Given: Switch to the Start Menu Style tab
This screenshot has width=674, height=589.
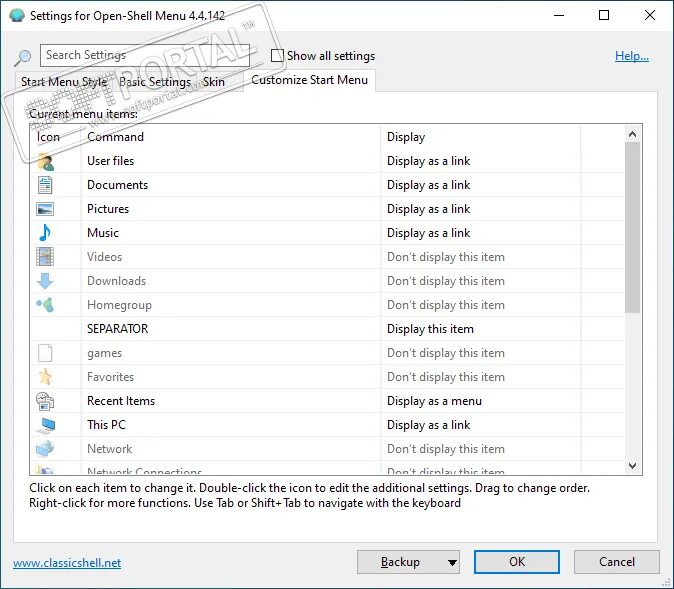Looking at the screenshot, I should tap(64, 82).
